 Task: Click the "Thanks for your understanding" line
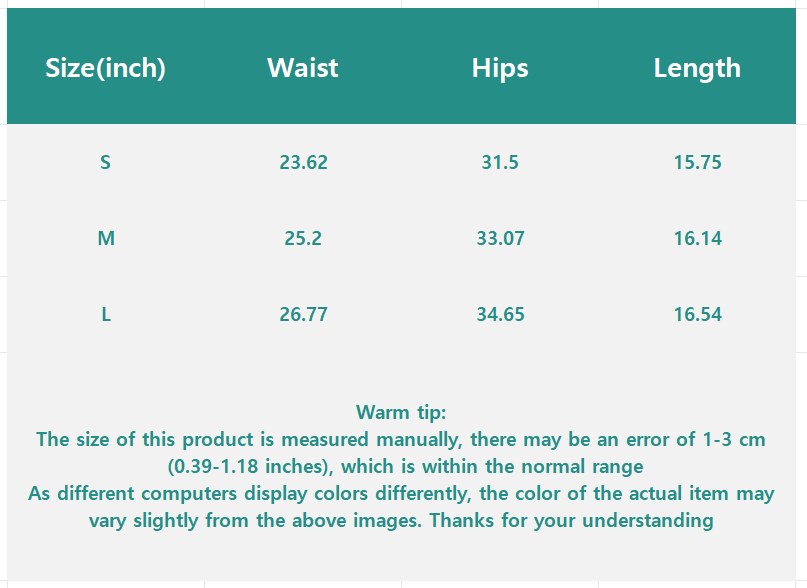[x=401, y=520]
